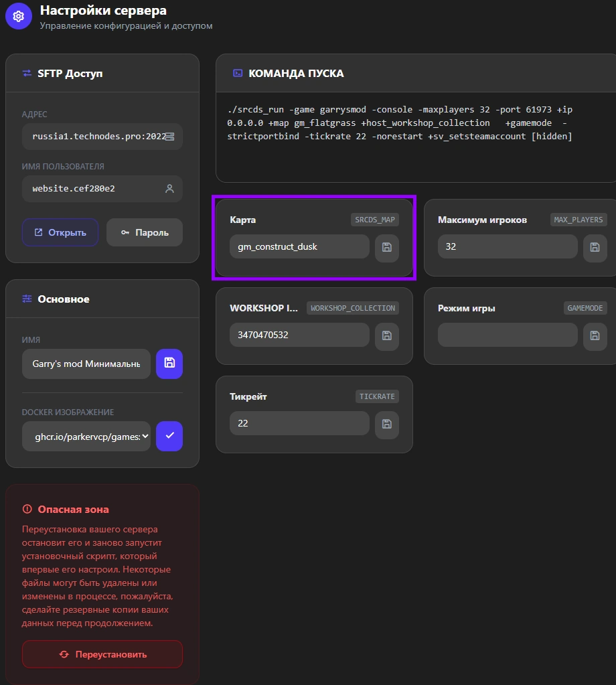Click the settings gear icon in header
The image size is (616, 685).
pos(18,16)
